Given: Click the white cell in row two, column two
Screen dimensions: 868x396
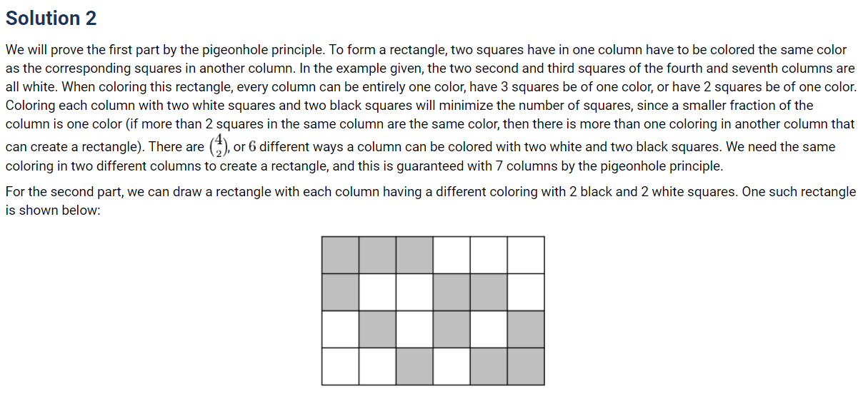Looking at the screenshot, I should (x=377, y=292).
